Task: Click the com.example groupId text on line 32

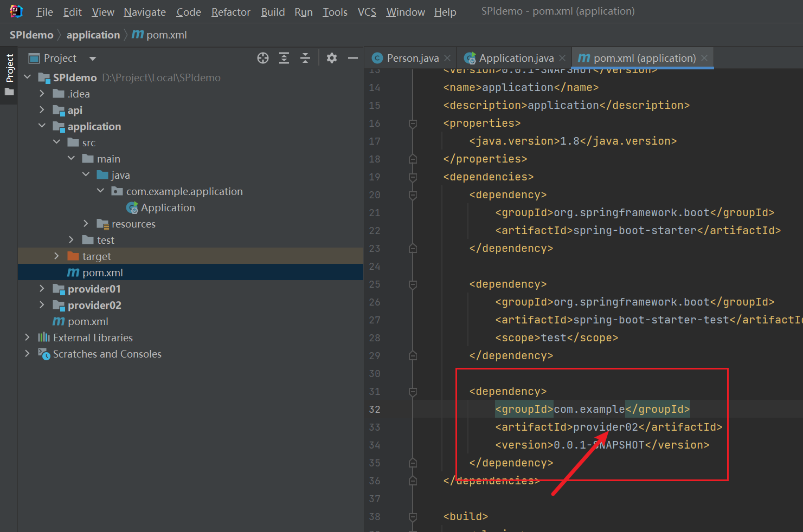Action: 589,409
